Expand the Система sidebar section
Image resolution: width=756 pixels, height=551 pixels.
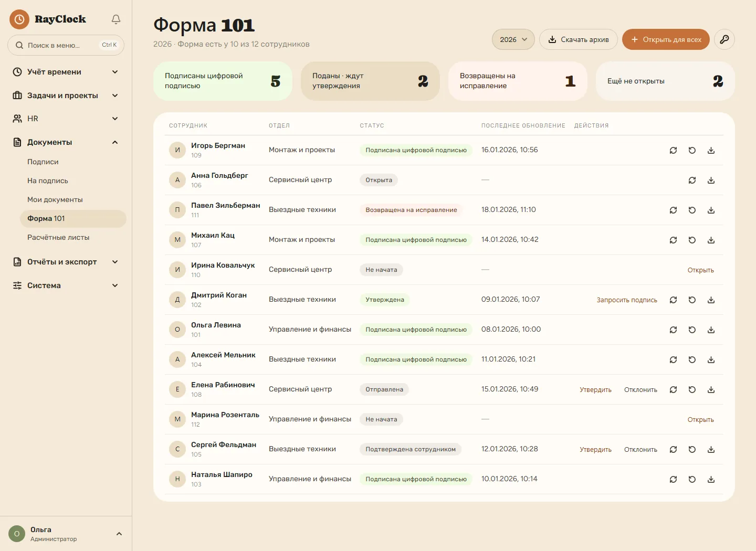coord(66,285)
